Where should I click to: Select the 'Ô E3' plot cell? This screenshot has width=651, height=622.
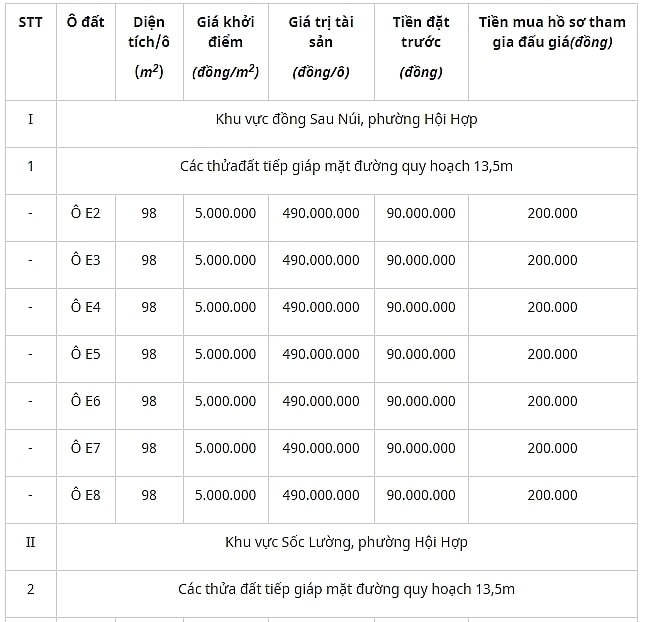pyautogui.click(x=86, y=260)
